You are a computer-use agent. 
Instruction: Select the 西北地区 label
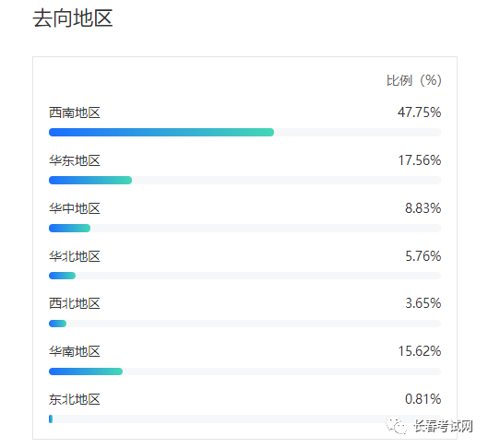pos(75,303)
